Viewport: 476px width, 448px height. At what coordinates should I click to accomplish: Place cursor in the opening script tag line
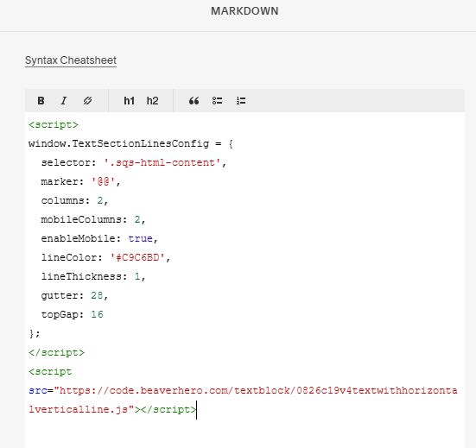click(x=54, y=124)
